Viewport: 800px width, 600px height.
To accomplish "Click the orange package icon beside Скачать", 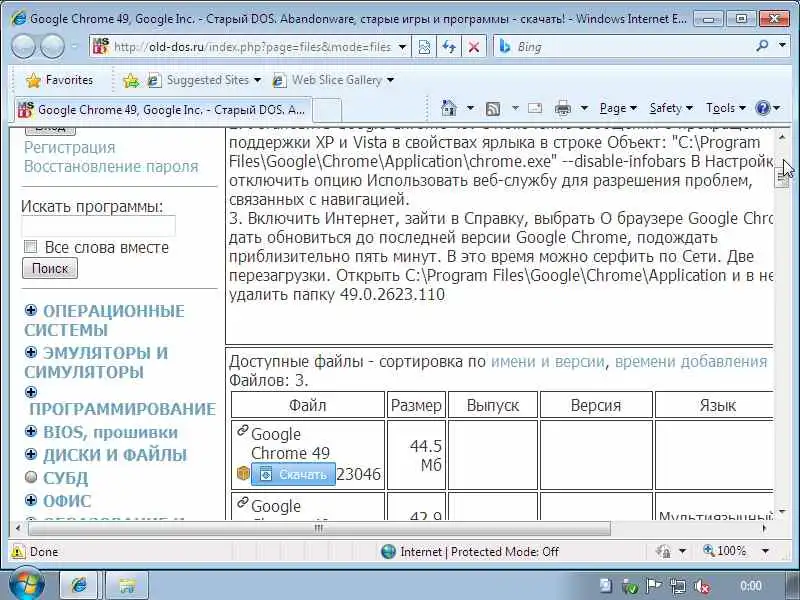I will [x=243, y=473].
